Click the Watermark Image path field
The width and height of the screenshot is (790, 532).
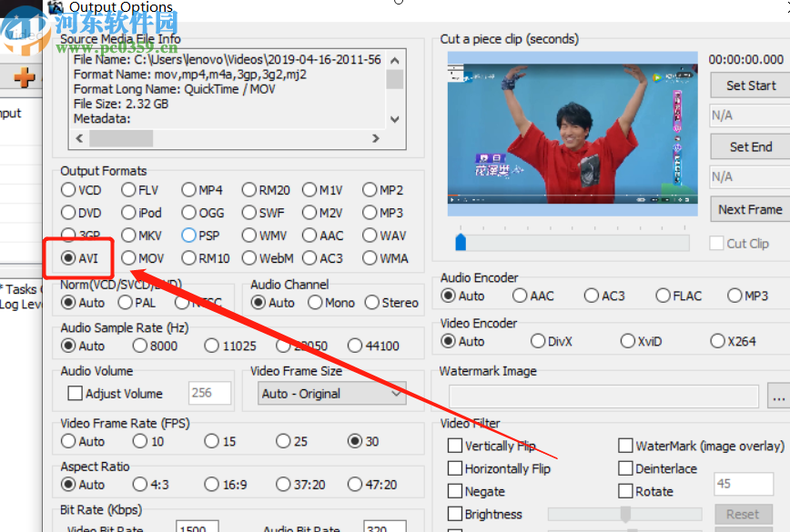(x=603, y=397)
